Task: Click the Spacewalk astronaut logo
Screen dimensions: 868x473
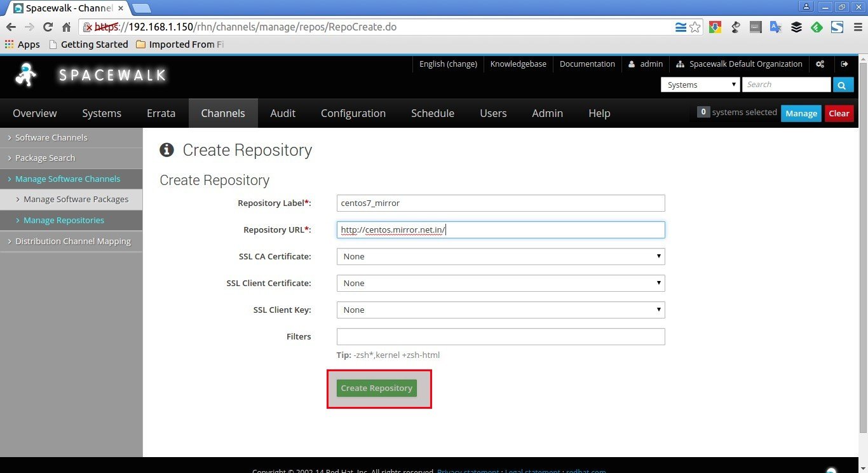Action: (25, 76)
